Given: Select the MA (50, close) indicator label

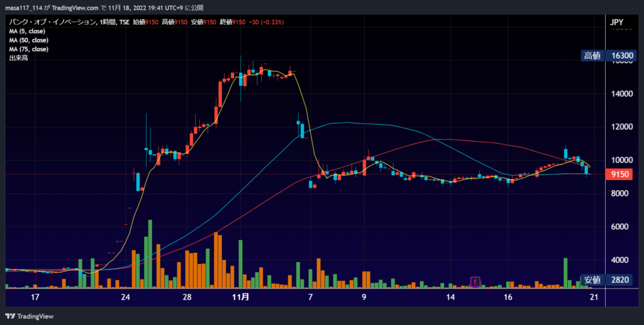Looking at the screenshot, I should 29,40.
